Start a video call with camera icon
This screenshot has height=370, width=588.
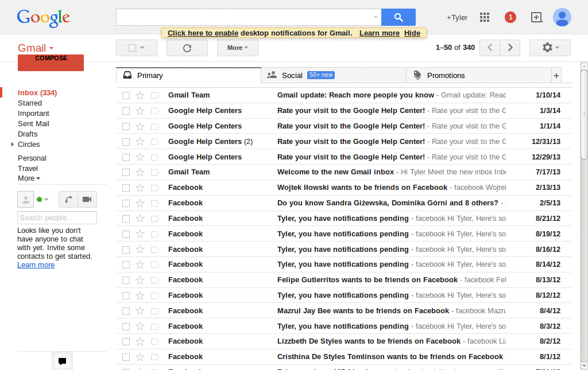[x=87, y=199]
